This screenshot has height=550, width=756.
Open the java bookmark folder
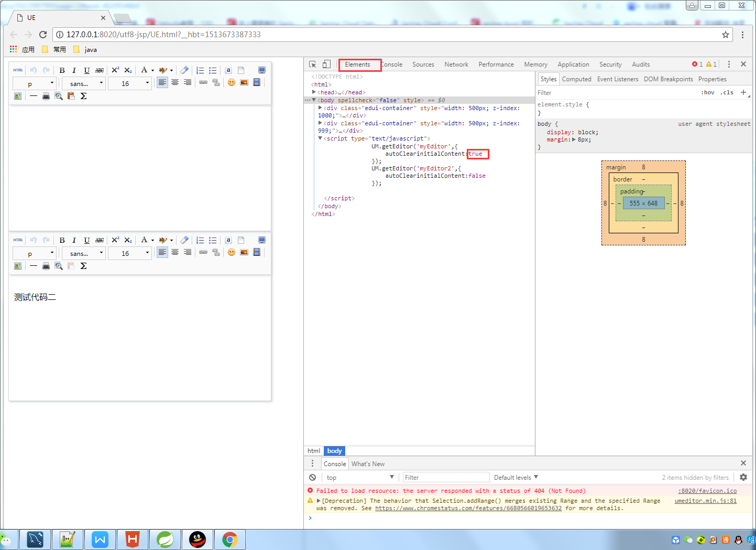click(85, 50)
